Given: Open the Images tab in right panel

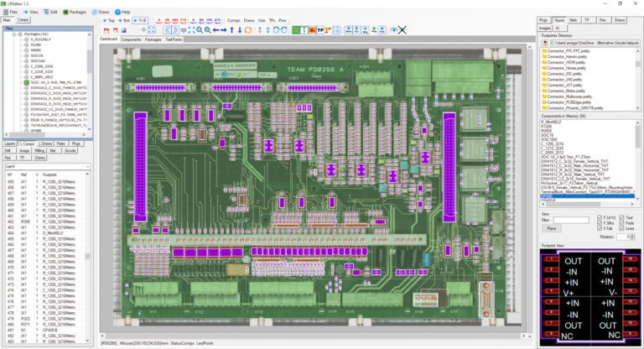Looking at the screenshot, I should [545, 28].
